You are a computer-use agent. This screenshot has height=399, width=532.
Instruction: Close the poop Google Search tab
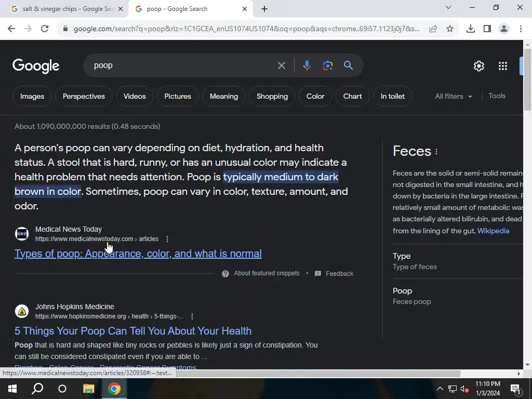[245, 9]
